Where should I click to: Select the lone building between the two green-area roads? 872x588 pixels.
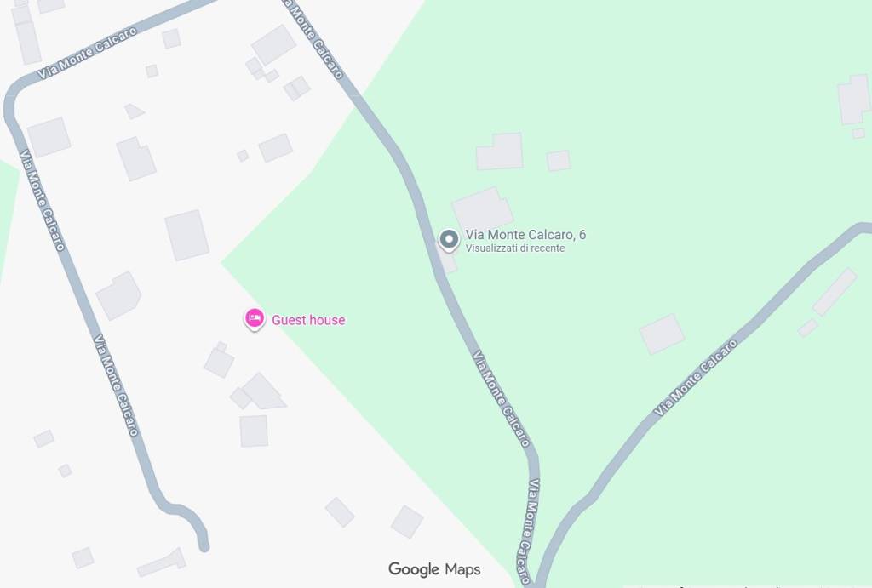tap(662, 334)
